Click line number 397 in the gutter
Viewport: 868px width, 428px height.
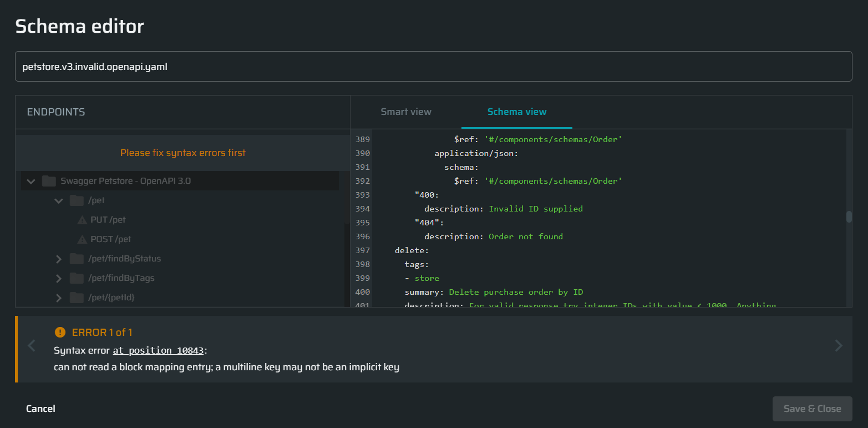[362, 250]
